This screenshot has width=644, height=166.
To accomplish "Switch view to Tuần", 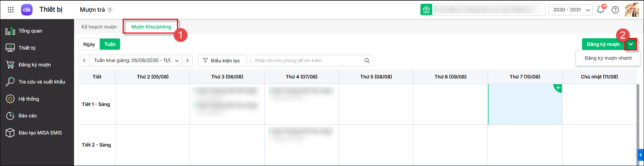I will pos(110,44).
